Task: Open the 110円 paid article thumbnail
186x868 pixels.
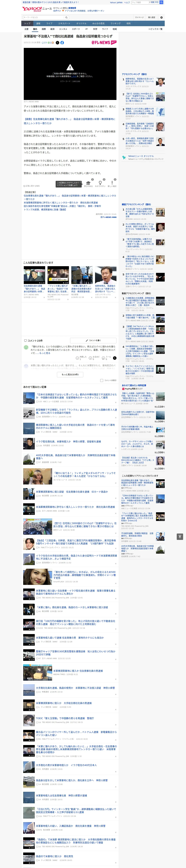Action: click(x=160, y=396)
